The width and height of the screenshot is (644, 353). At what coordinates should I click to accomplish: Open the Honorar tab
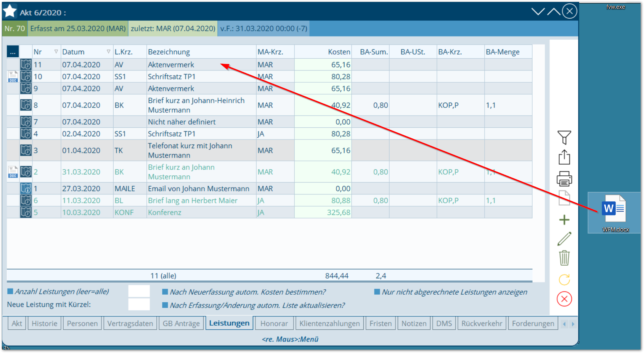click(274, 323)
